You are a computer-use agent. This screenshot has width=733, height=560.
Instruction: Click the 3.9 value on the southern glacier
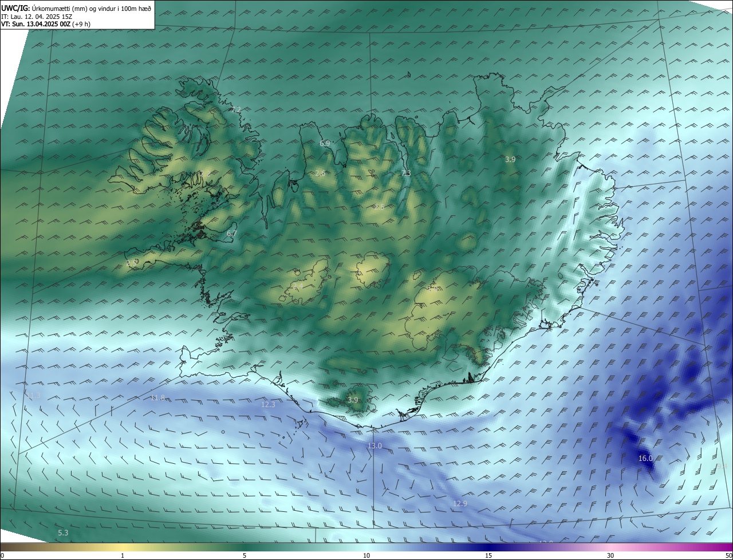coord(353,400)
